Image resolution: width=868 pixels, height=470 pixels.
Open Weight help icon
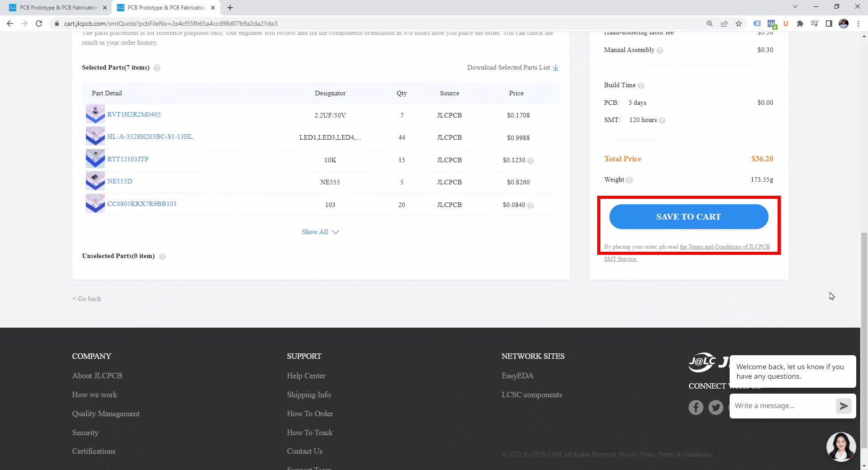click(x=629, y=180)
